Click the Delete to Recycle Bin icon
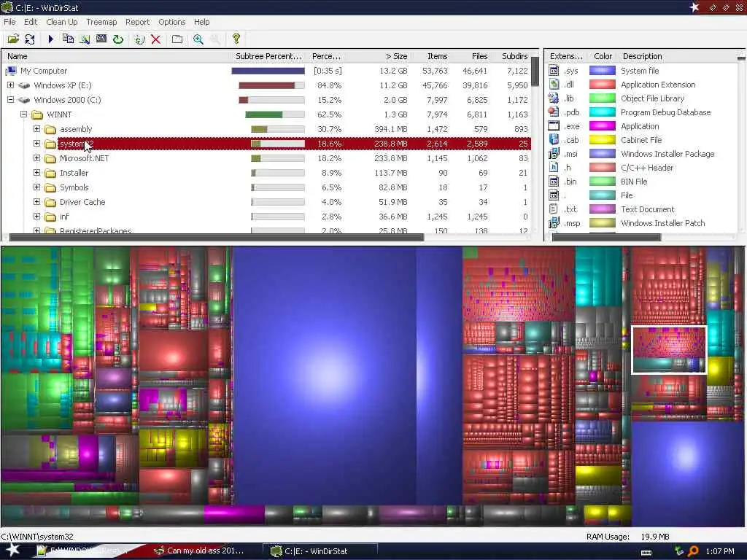Image resolution: width=747 pixels, height=560 pixels. (x=139, y=39)
